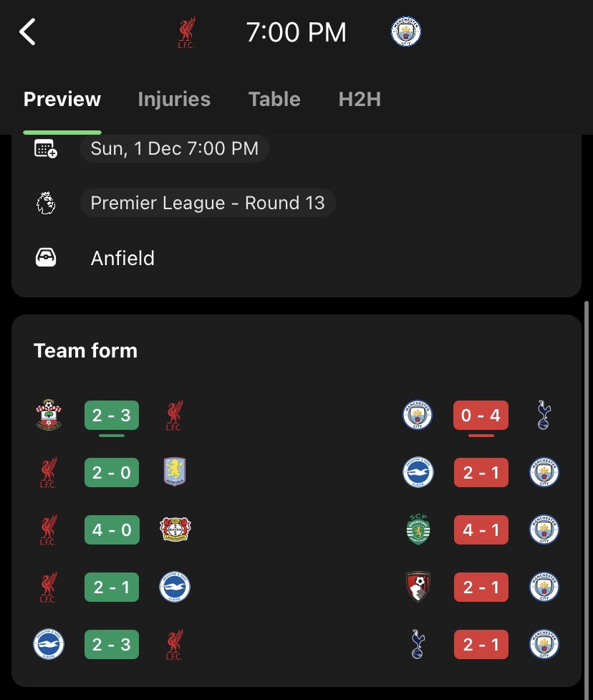
Task: Select the H2H tab
Action: click(360, 99)
